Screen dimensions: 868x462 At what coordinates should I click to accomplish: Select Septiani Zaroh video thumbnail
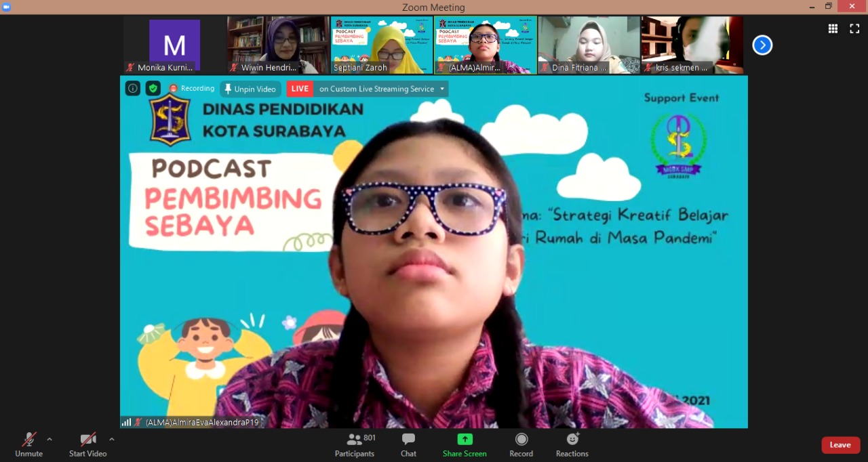[382, 45]
